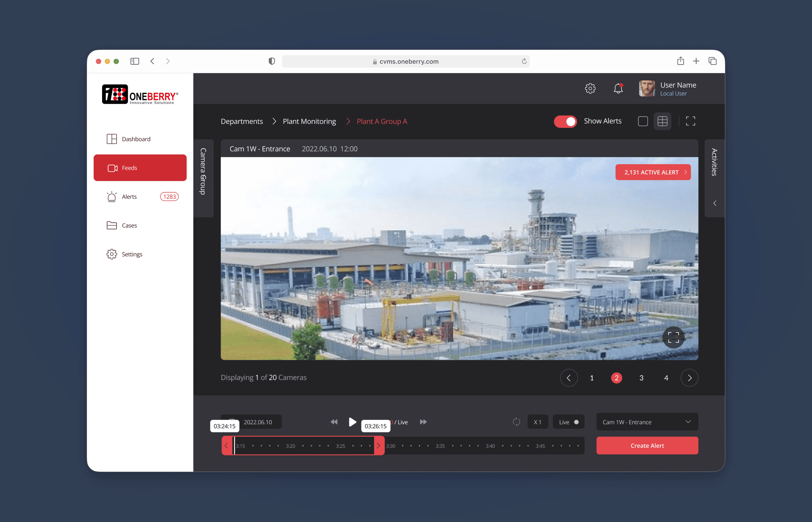Click the User Name label

coord(678,85)
